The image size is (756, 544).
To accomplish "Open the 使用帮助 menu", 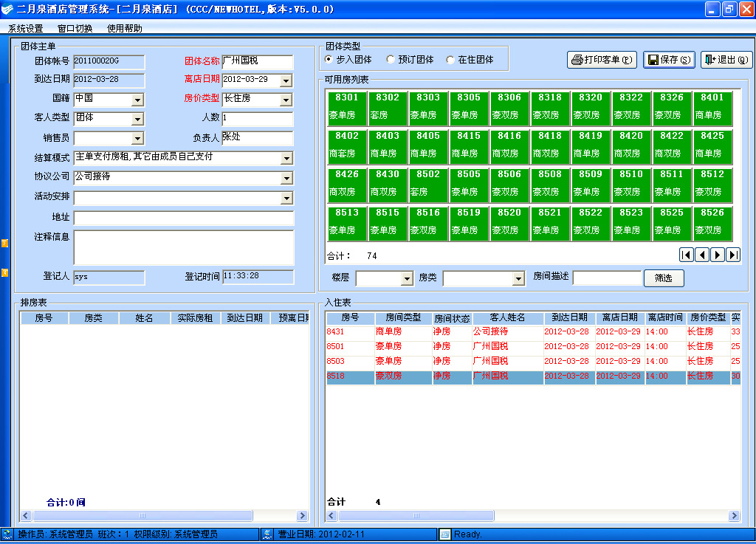I will (x=124, y=29).
